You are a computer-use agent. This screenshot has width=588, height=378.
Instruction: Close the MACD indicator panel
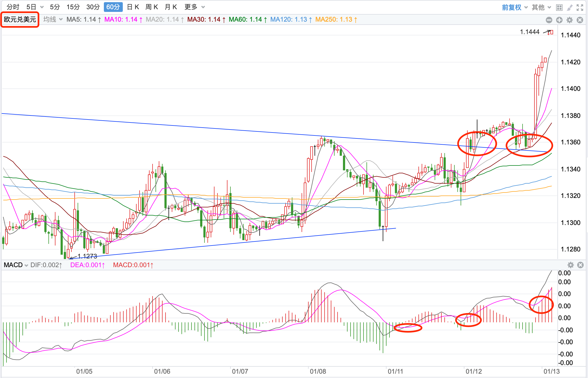click(x=580, y=265)
